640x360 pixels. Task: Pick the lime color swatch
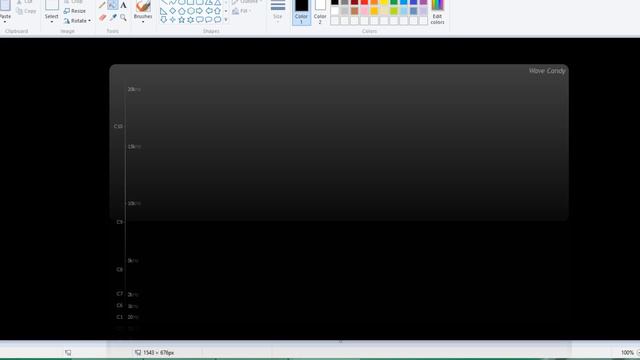point(394,11)
